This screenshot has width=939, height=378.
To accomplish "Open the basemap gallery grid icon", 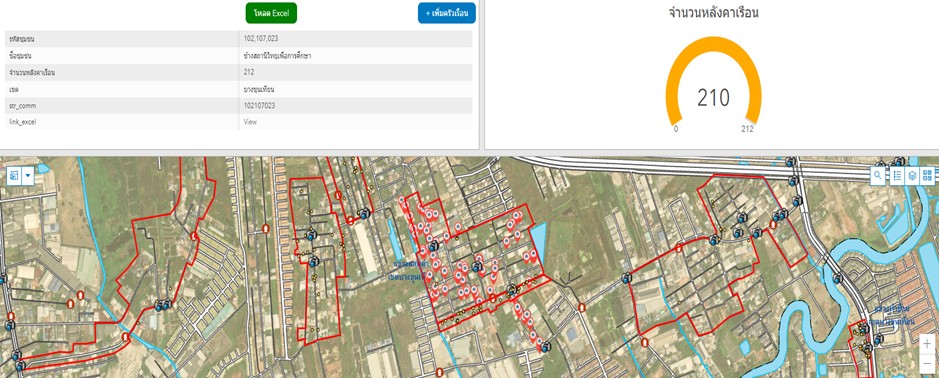I will 928,176.
